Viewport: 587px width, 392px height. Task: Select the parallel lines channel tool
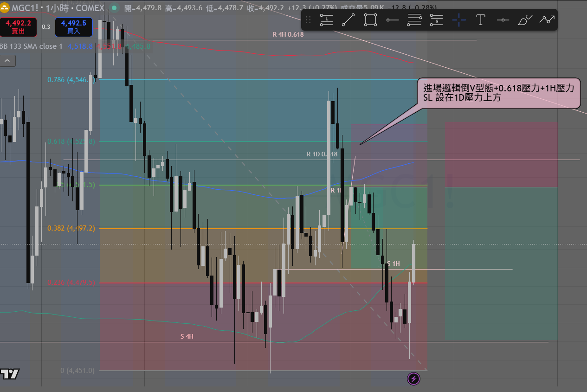414,19
